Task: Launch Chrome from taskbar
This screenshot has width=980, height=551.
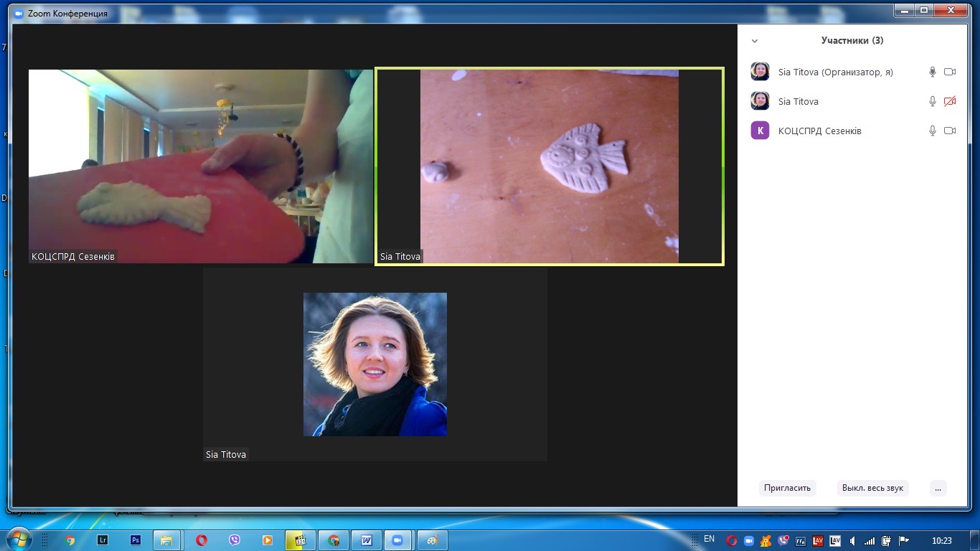Action: 70,540
